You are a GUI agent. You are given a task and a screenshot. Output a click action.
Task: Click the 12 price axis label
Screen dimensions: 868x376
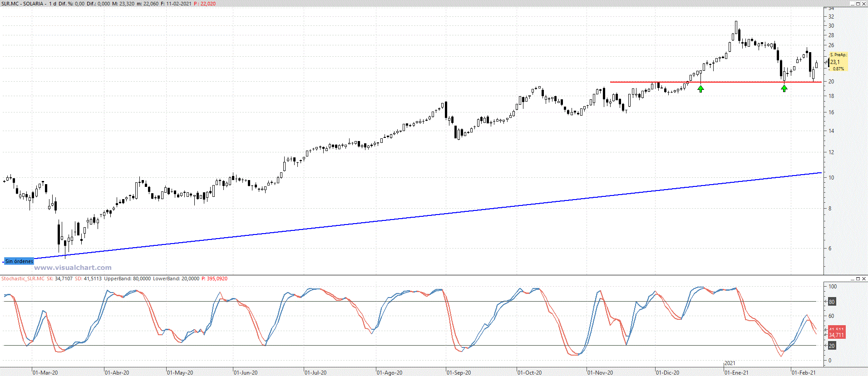coord(831,152)
